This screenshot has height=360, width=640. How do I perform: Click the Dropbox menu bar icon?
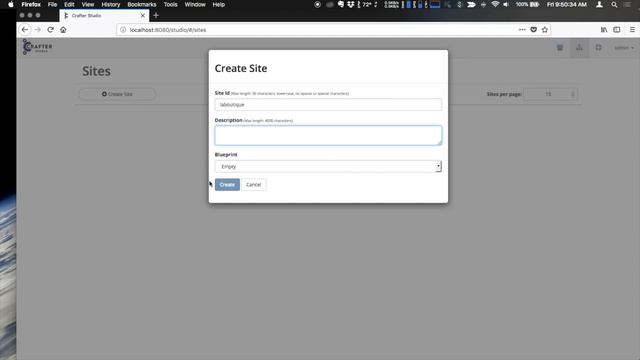(x=351, y=4)
